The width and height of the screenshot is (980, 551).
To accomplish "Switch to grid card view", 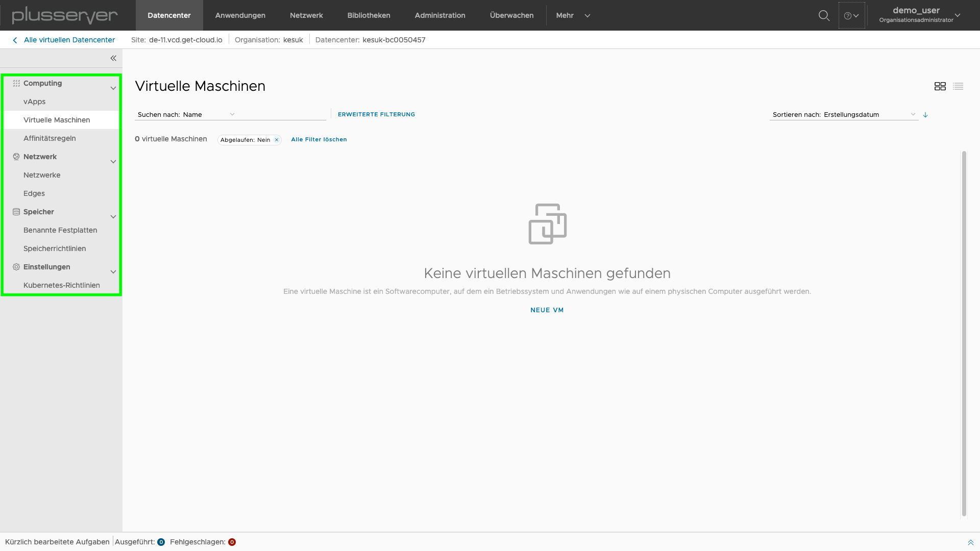I will pyautogui.click(x=940, y=86).
